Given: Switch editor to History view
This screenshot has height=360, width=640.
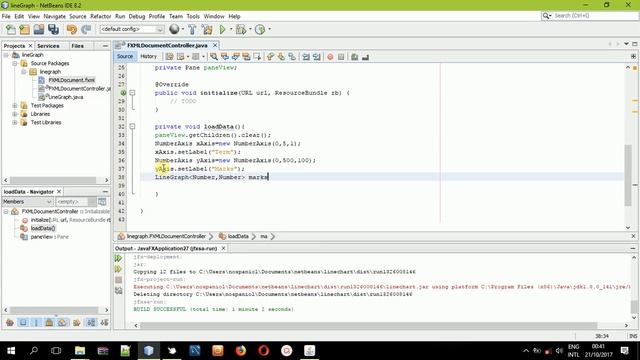Looking at the screenshot, I should point(148,56).
